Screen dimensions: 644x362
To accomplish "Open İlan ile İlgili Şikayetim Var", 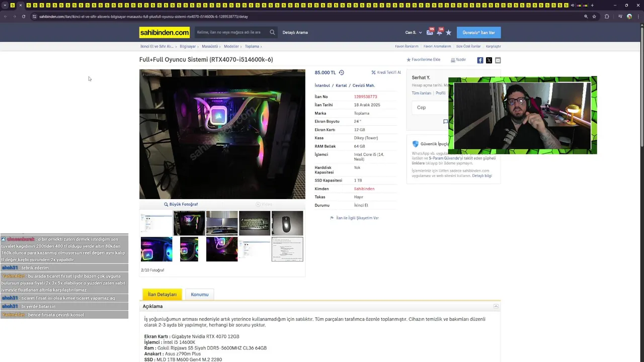I will (x=354, y=218).
